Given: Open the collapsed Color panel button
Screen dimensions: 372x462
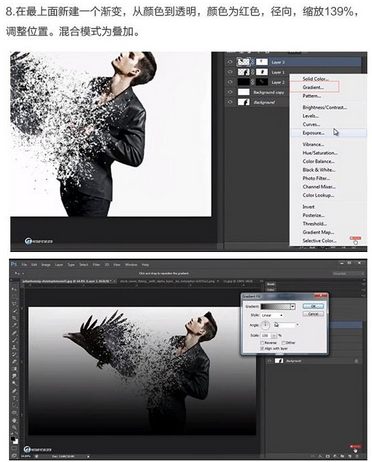Looking at the screenshot, I should pos(271,290).
